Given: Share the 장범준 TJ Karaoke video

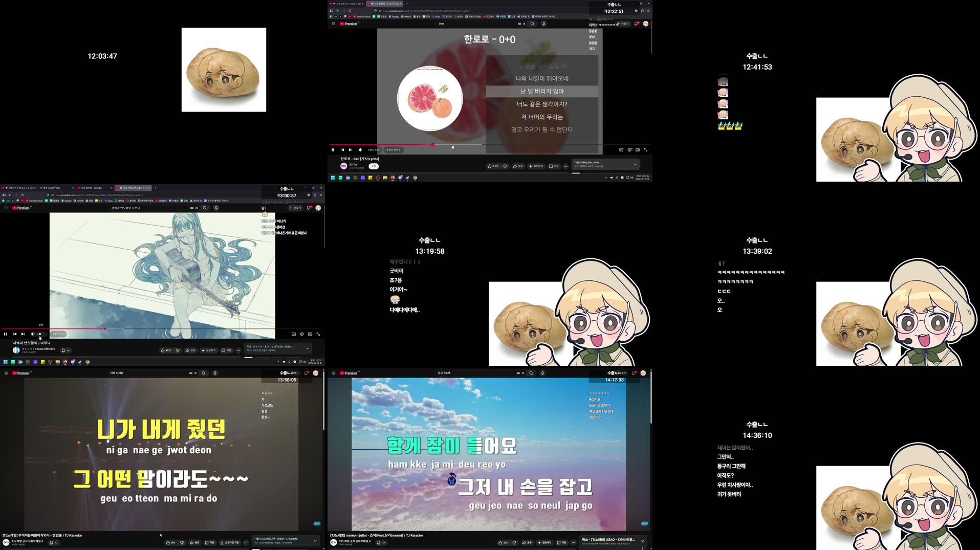Looking at the screenshot, I should tap(194, 543).
